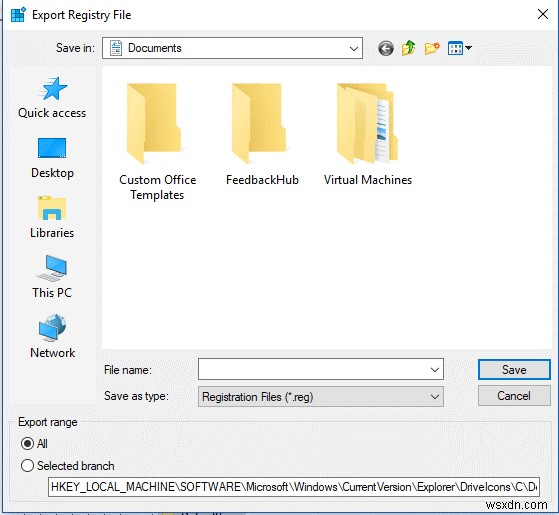Close the Export Registry File dialog
This screenshot has width=559, height=515.
(x=543, y=14)
